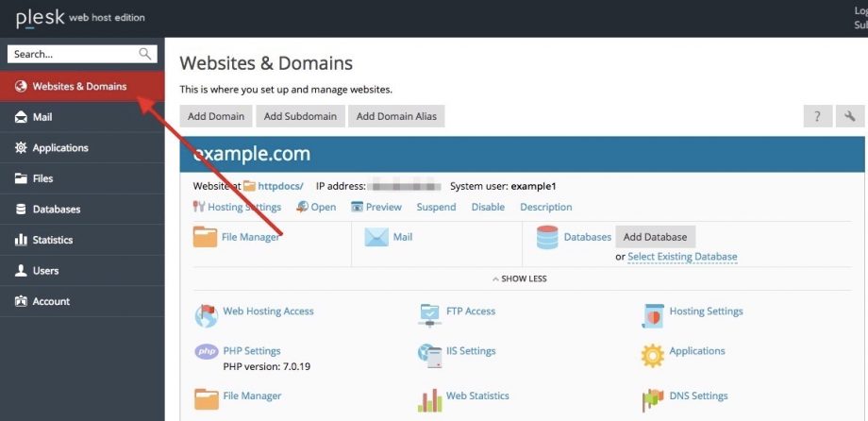
Task: Open Statistics from the sidebar
Action: tap(52, 240)
